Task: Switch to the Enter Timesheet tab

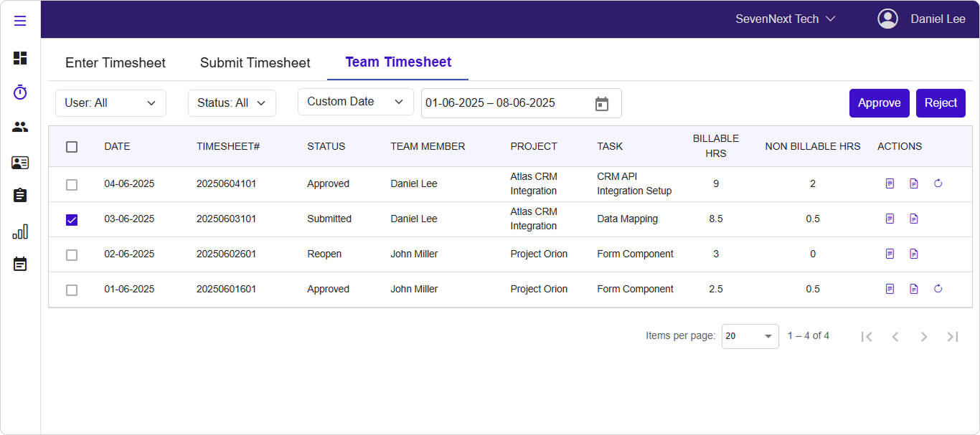Action: (x=116, y=63)
